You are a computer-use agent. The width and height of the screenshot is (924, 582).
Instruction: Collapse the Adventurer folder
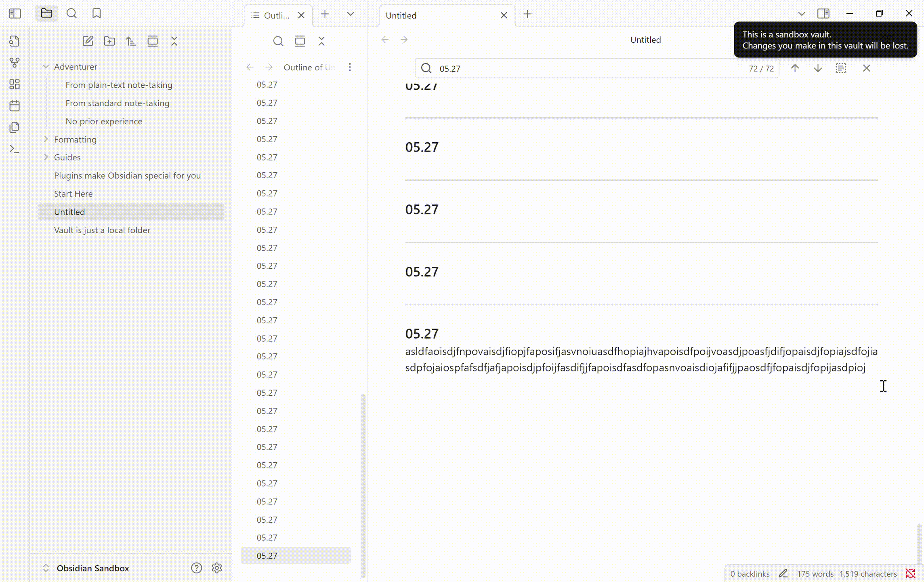46,67
